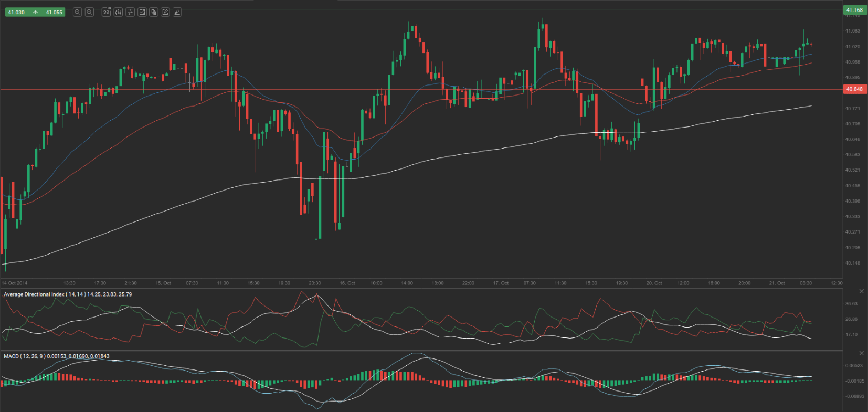Open the 30-minute timeframe selector

106,12
